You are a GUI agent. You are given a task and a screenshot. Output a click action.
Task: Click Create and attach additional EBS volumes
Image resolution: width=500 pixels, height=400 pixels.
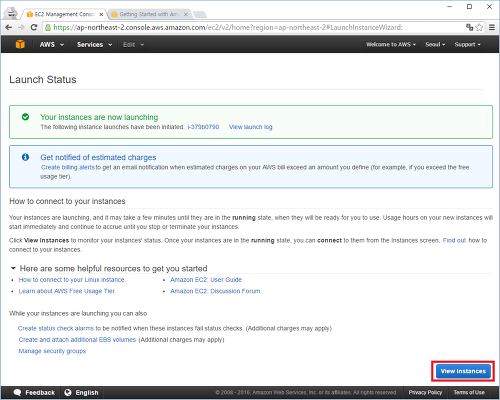(77, 340)
